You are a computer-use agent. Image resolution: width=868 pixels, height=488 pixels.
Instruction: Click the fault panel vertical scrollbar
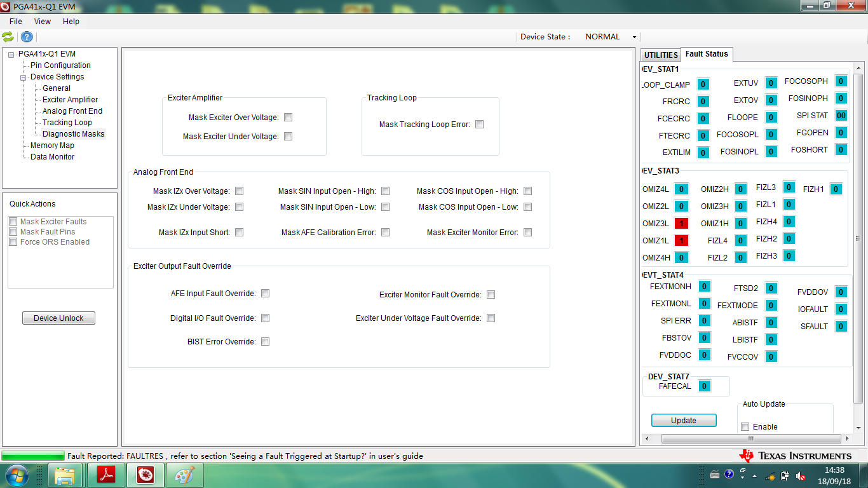coord(858,238)
